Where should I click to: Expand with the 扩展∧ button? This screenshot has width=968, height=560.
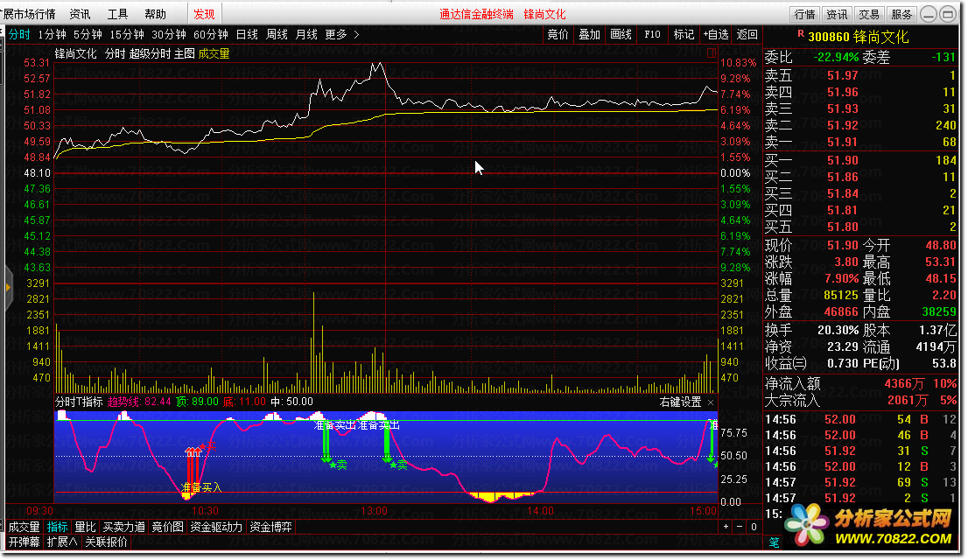click(x=62, y=542)
